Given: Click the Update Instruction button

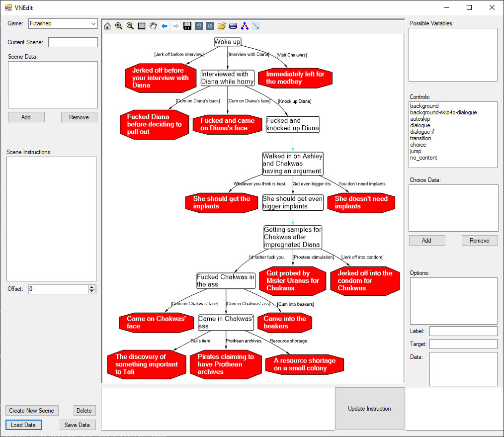Looking at the screenshot, I should coord(370,408).
